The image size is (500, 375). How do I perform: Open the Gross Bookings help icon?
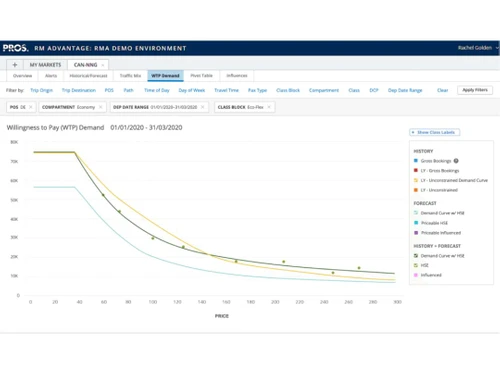pyautogui.click(x=456, y=161)
